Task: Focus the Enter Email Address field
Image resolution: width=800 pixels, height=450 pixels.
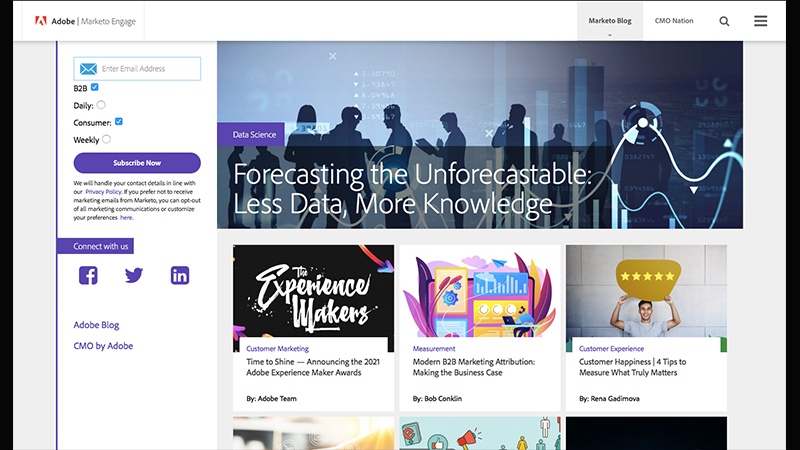Action: tap(137, 68)
